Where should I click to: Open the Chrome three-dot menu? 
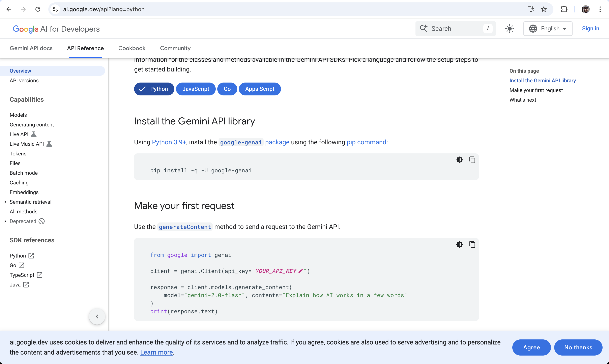point(600,9)
